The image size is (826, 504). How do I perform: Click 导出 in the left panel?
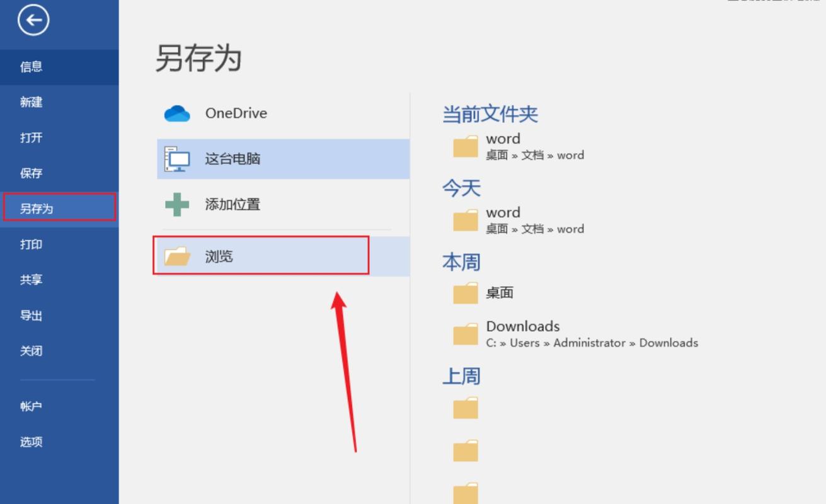pyautogui.click(x=30, y=315)
